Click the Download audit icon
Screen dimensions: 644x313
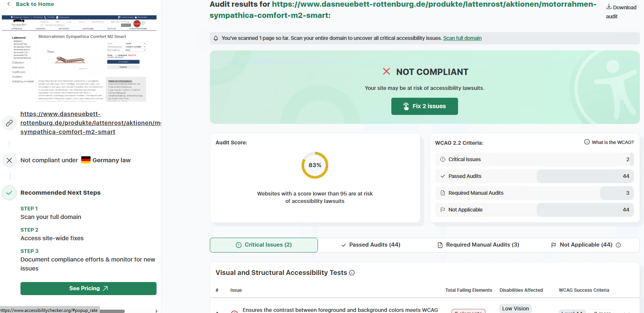tap(609, 7)
